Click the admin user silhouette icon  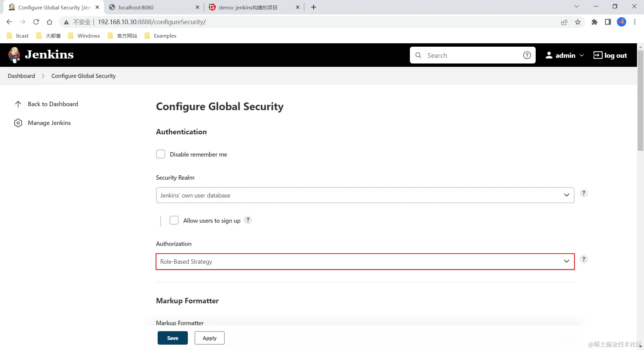click(549, 55)
